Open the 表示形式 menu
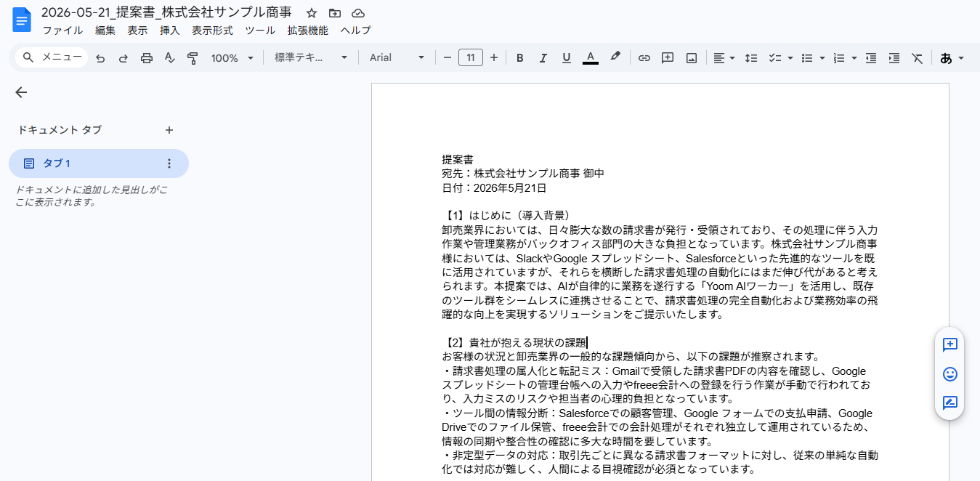Screen dimensions: 980x481 [x=212, y=31]
